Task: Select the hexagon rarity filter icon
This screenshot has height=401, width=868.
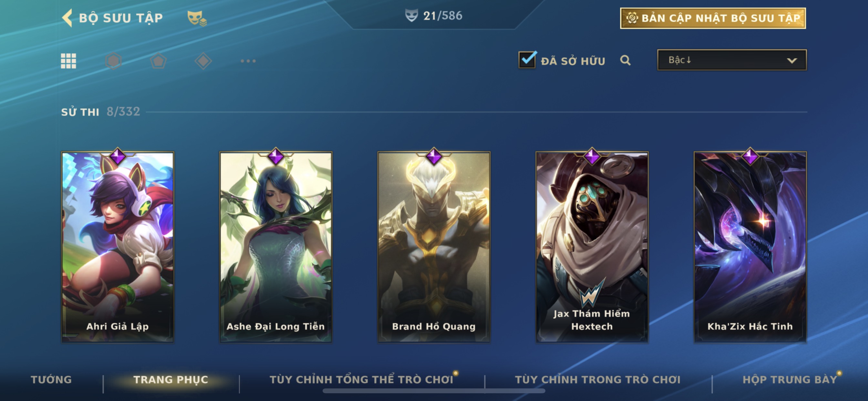Action: [114, 61]
